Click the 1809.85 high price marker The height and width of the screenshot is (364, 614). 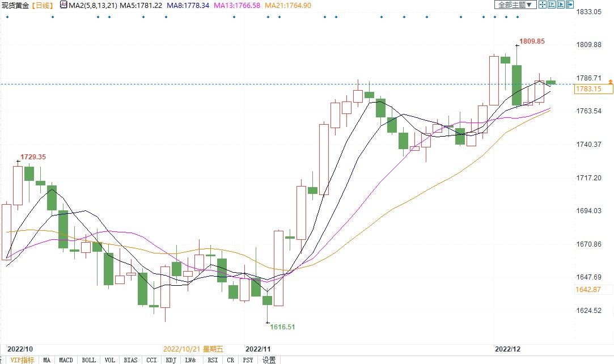tap(532, 41)
